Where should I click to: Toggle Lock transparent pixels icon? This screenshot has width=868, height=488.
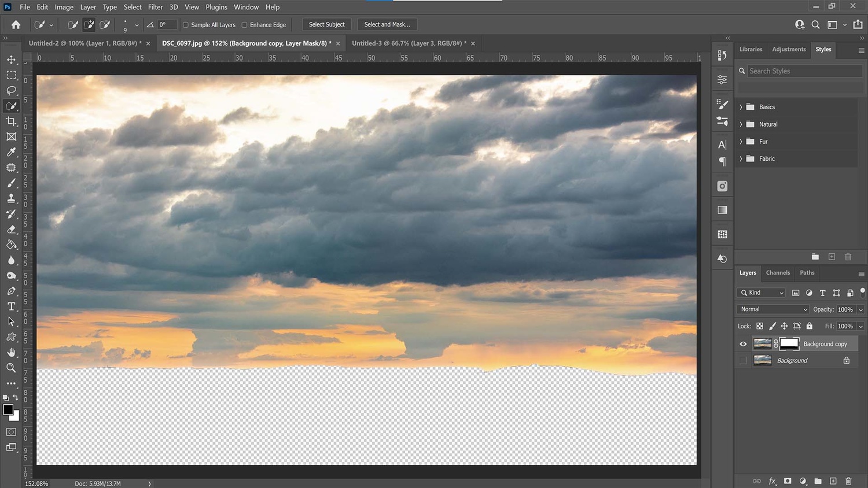click(760, 326)
